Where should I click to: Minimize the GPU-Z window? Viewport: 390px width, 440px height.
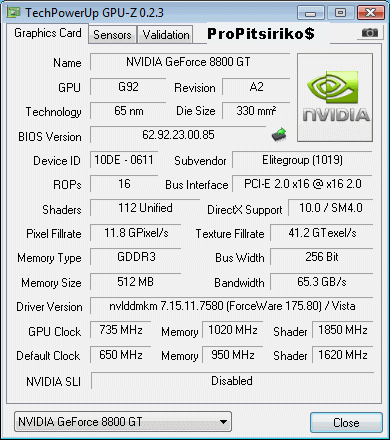pyautogui.click(x=310, y=13)
